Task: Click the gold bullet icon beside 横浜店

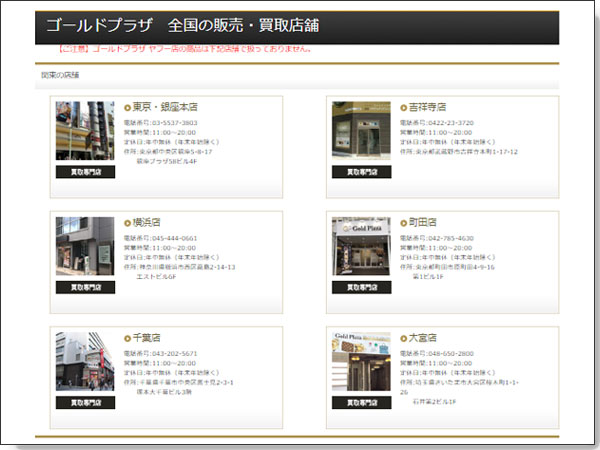Action: click(x=127, y=223)
